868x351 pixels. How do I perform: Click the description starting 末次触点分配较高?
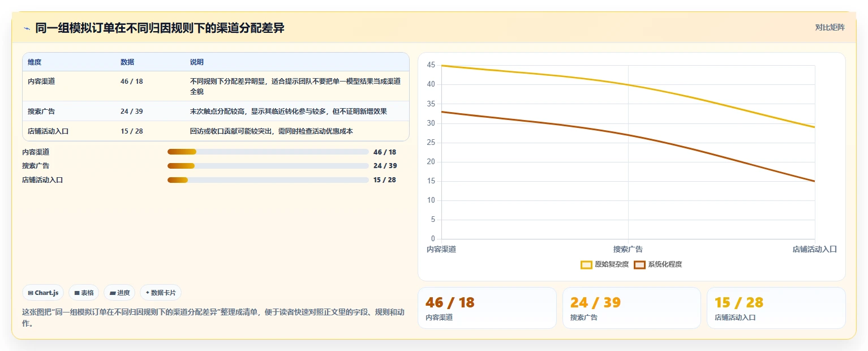[x=289, y=111]
